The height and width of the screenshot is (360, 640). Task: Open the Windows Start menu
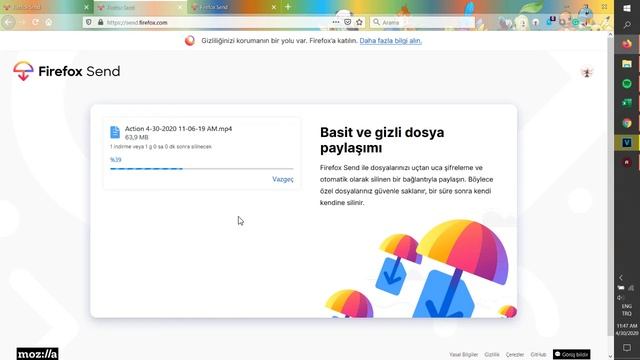pyautogui.click(x=627, y=8)
